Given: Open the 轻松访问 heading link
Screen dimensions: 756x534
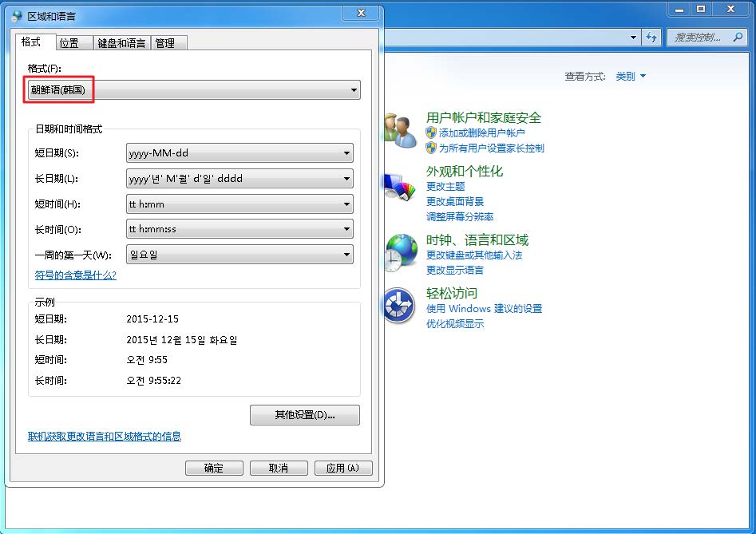Looking at the screenshot, I should point(452,293).
